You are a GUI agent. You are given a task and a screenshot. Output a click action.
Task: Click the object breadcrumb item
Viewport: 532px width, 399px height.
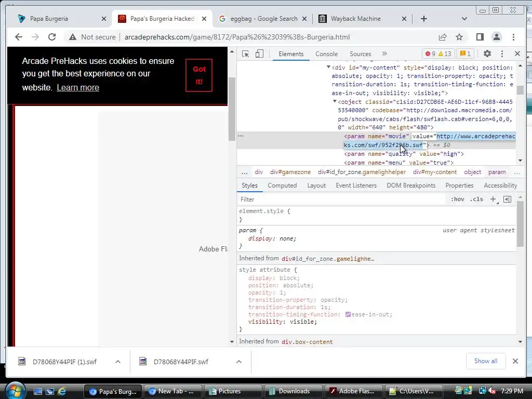473,172
